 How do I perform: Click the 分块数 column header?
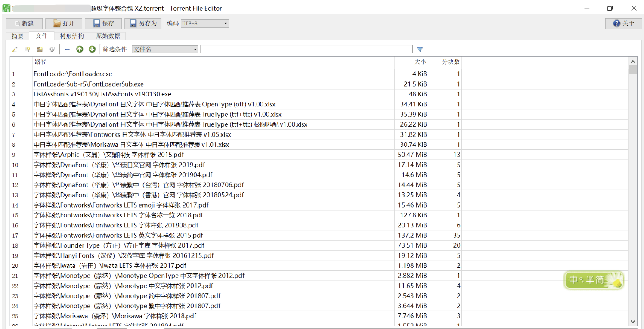tap(445, 62)
